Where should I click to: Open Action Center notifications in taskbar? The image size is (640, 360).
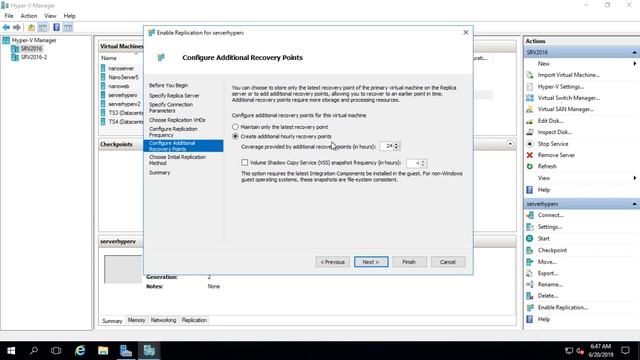pos(625,351)
